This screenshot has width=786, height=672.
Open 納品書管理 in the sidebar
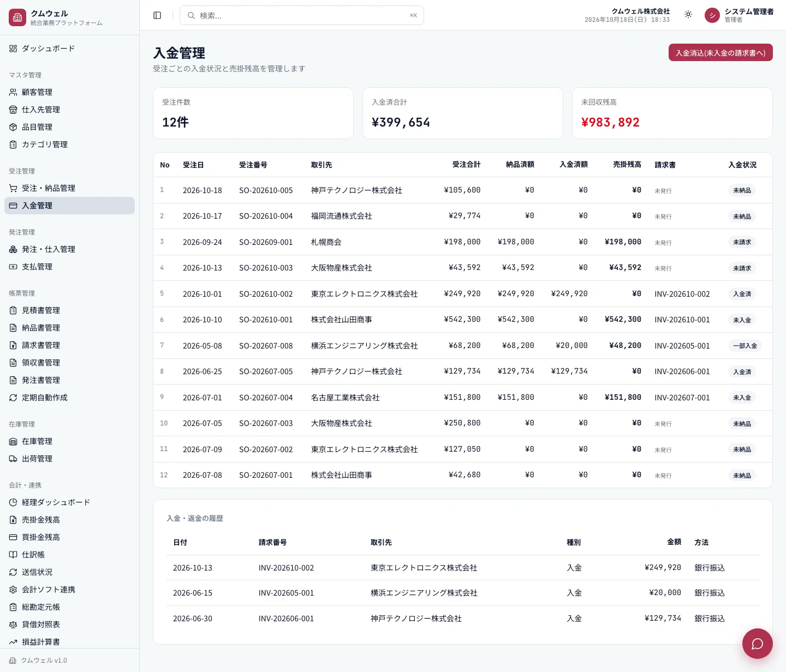[69, 328]
